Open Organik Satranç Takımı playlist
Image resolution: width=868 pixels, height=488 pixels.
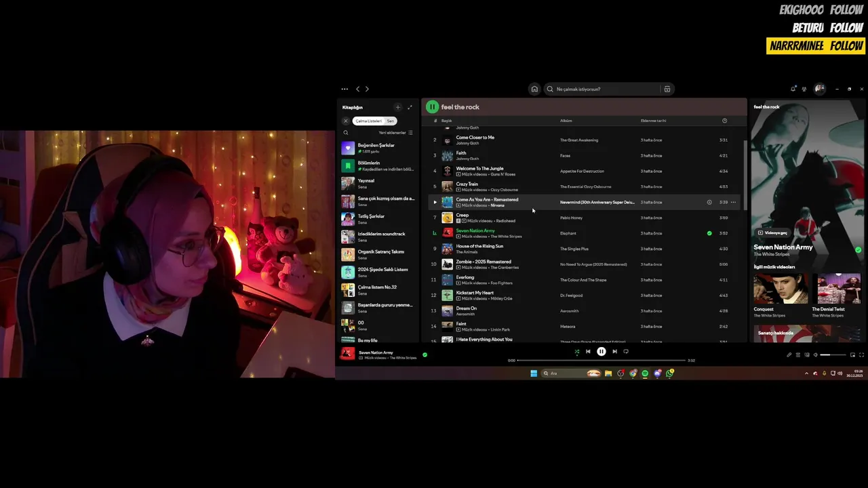pyautogui.click(x=378, y=254)
